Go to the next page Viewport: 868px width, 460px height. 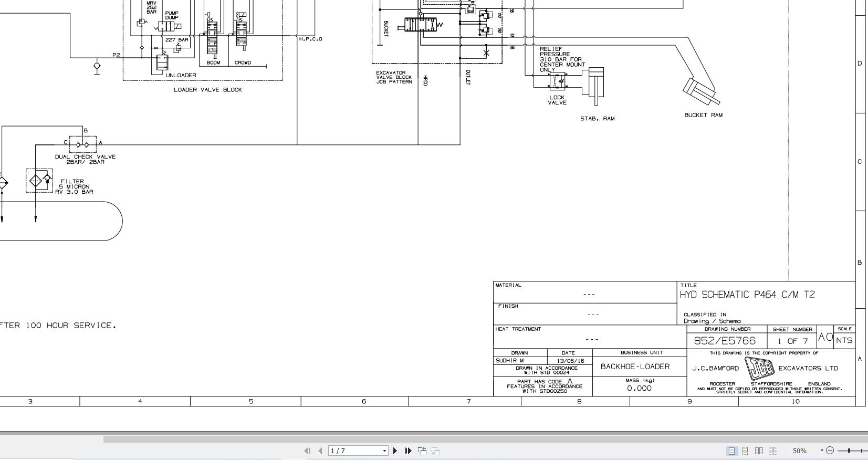click(395, 451)
